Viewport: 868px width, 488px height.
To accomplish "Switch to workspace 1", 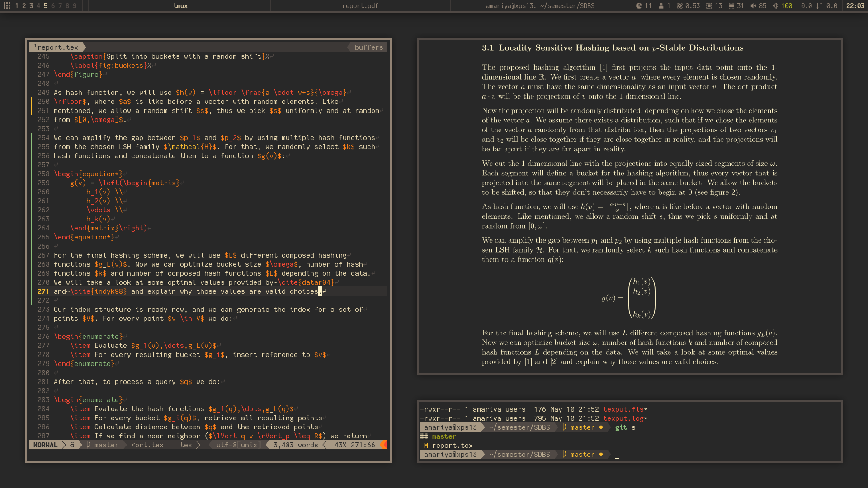I will click(17, 6).
